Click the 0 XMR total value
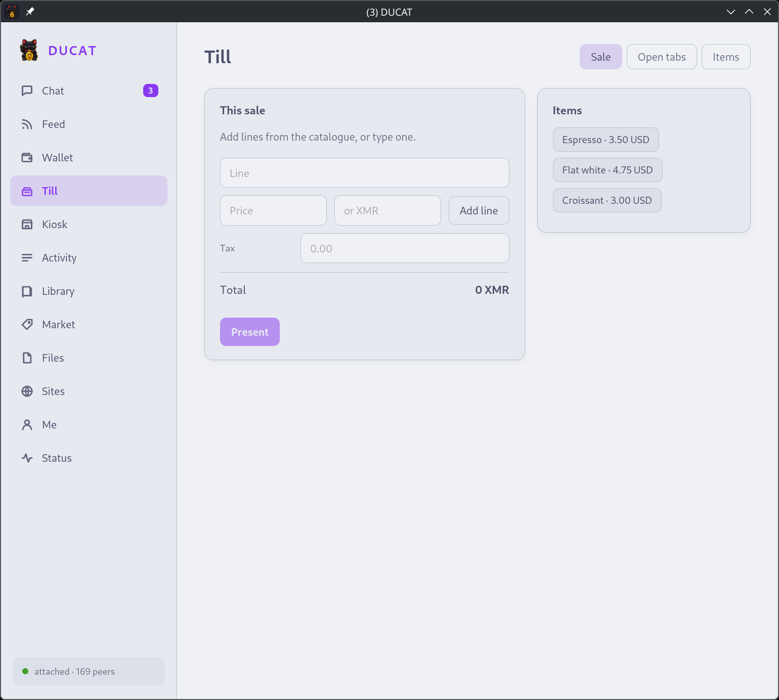 click(x=492, y=290)
